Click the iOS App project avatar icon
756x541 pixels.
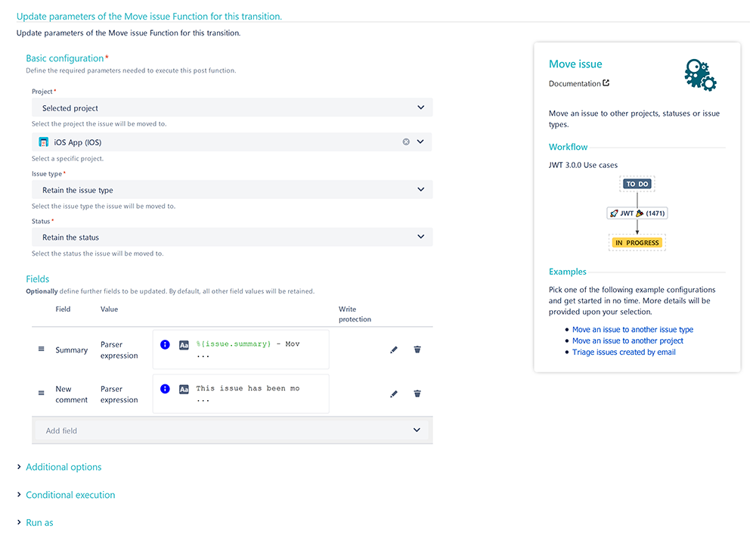43,142
